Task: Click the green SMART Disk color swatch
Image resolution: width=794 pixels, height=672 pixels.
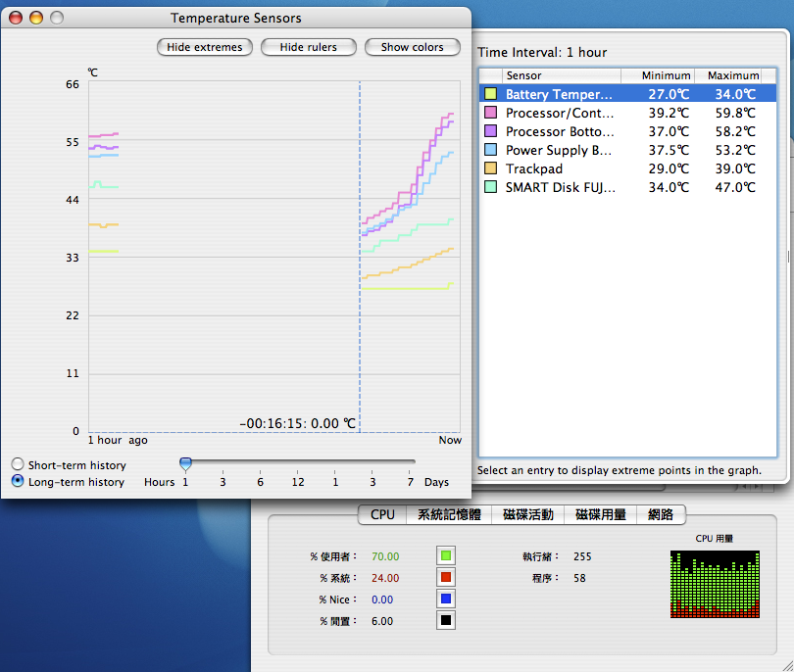Action: click(x=491, y=187)
